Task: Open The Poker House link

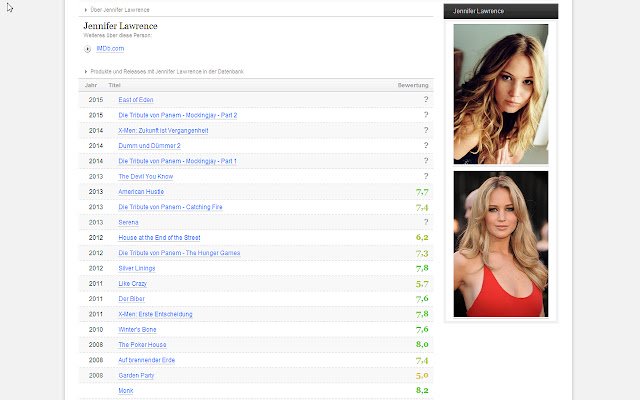Action: [x=142, y=345]
